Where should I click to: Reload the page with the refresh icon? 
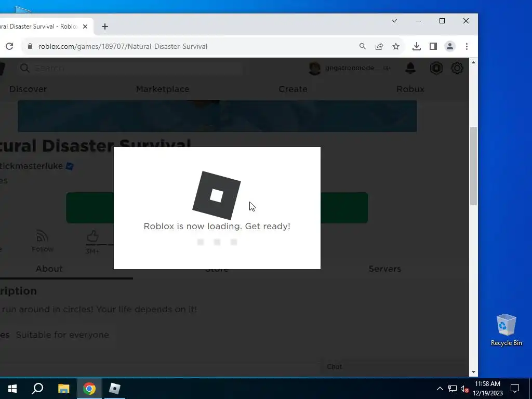tap(9, 46)
